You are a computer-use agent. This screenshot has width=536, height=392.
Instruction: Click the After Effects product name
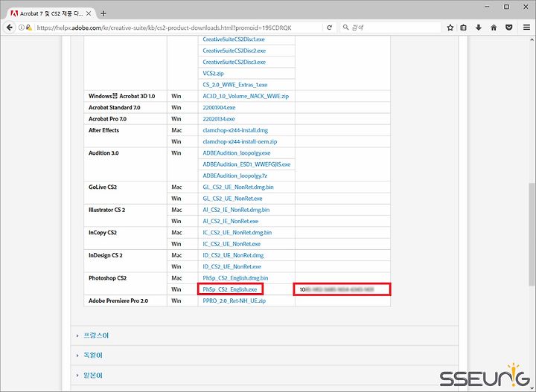coord(103,130)
